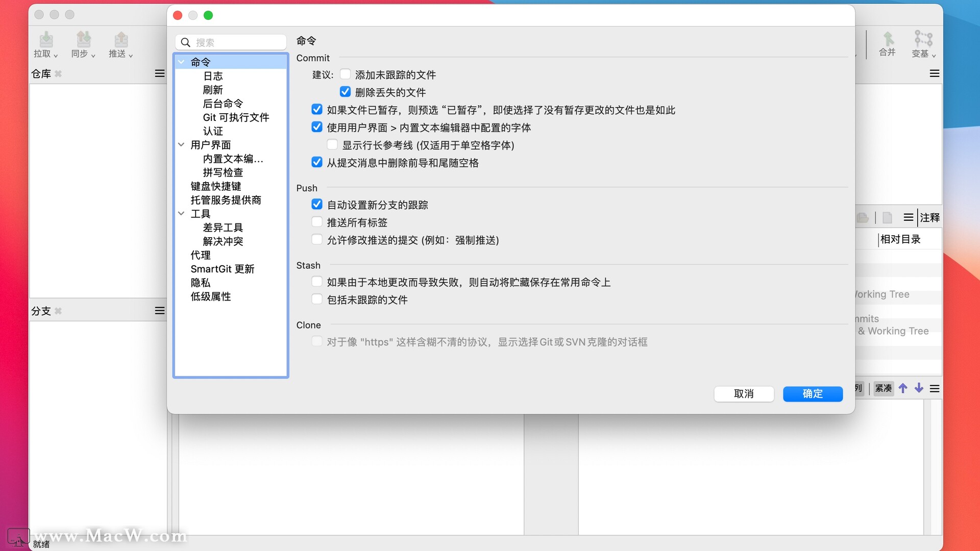Open the hamburger menu beside 注释 tab
Image resolution: width=980 pixels, height=551 pixels.
909,217
